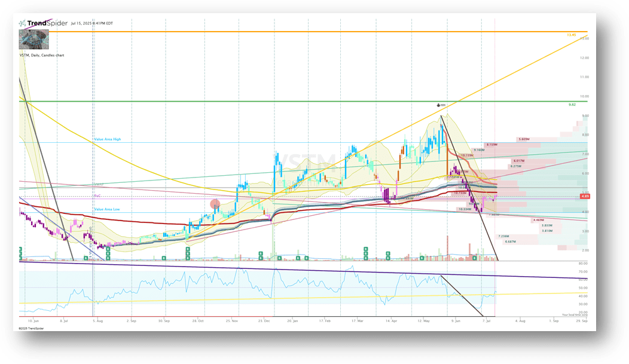Click the green event marker near early March
The height and width of the screenshot is (364, 629).
coord(365,253)
